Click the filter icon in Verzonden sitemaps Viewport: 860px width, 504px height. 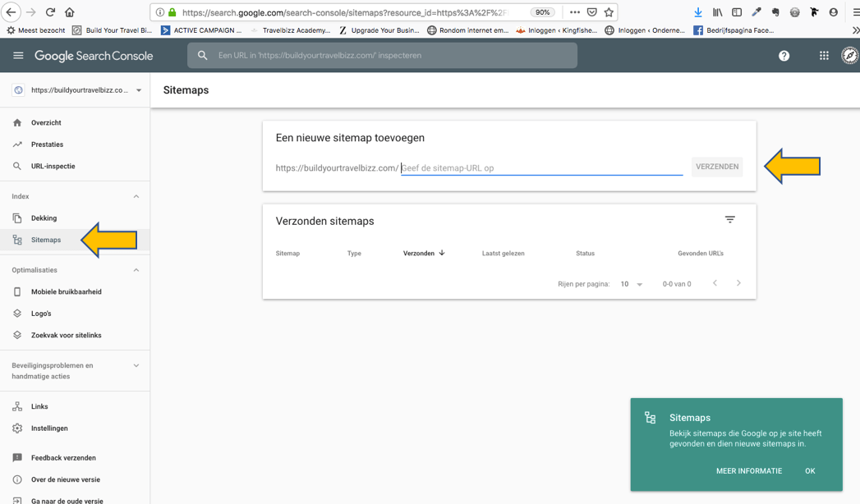(x=729, y=220)
